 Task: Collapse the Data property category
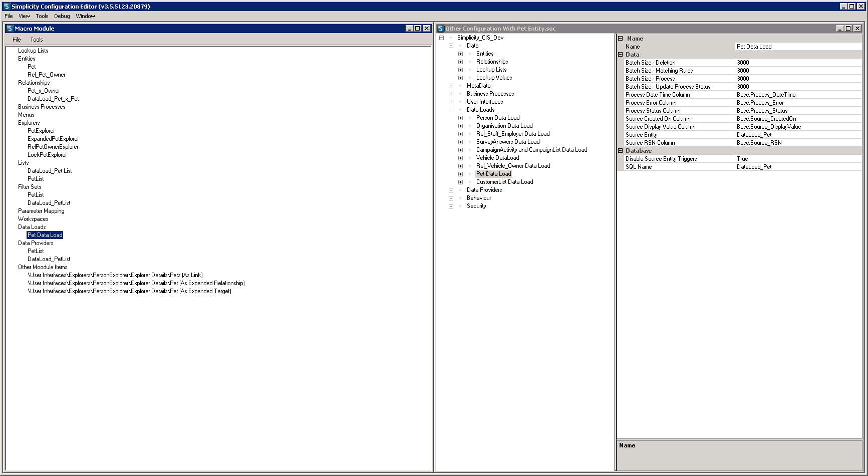click(x=620, y=54)
